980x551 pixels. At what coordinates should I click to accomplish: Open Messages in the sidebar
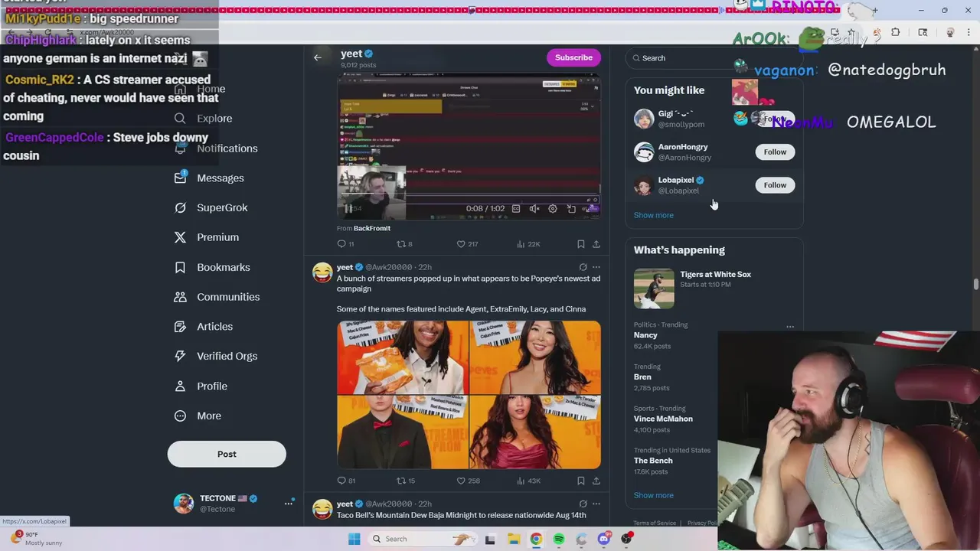click(209, 178)
